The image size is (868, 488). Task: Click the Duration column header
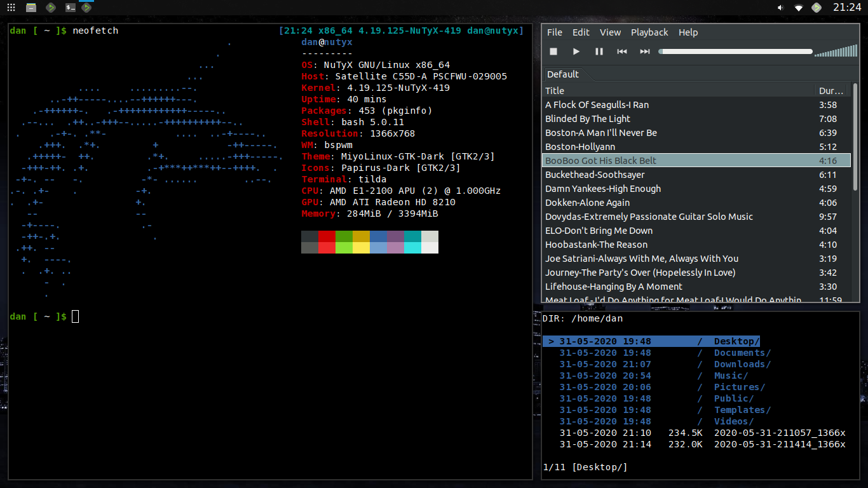point(831,91)
